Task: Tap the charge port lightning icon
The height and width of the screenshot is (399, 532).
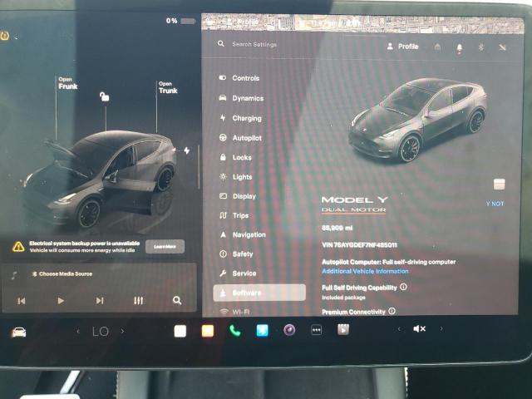Action: (186, 150)
